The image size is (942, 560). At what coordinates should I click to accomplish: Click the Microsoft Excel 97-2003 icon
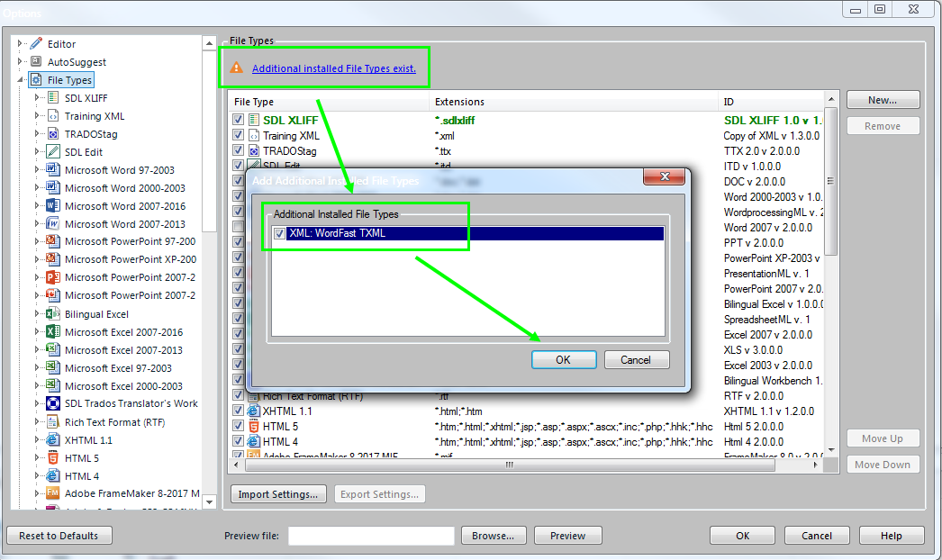coord(53,367)
